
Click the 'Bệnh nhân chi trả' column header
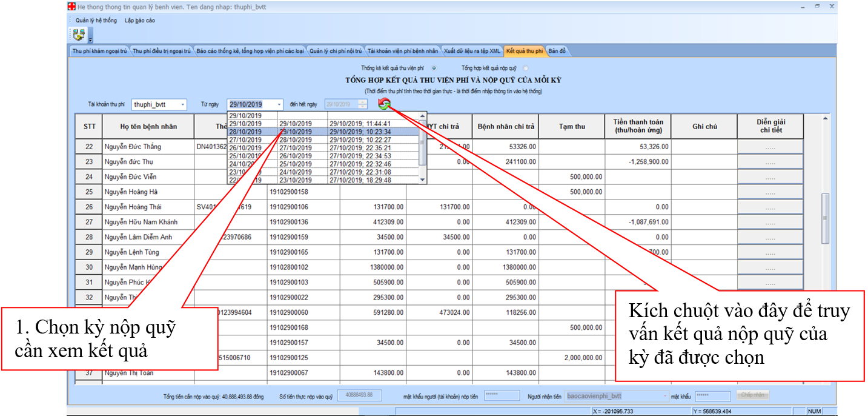[506, 127]
